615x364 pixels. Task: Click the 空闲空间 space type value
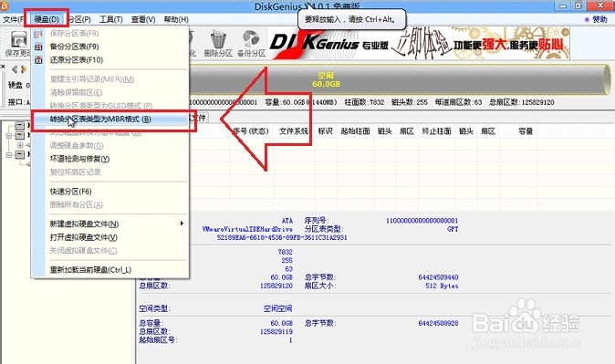click(277, 308)
